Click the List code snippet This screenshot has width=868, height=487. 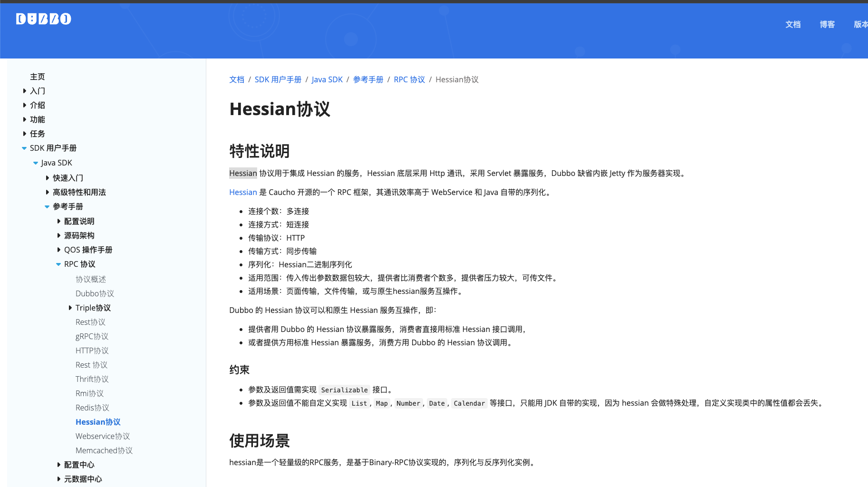359,403
